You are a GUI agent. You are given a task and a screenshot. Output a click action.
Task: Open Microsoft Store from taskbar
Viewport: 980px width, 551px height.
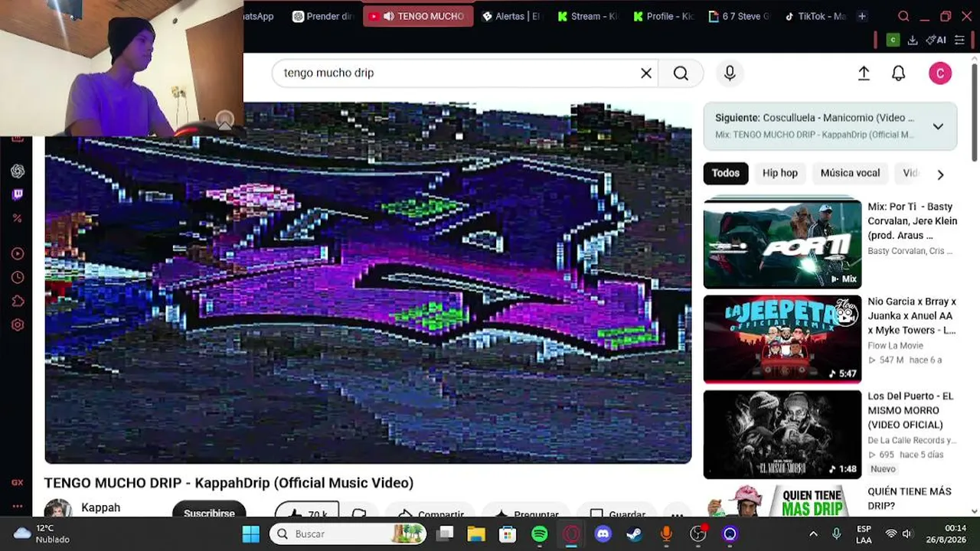(x=508, y=533)
